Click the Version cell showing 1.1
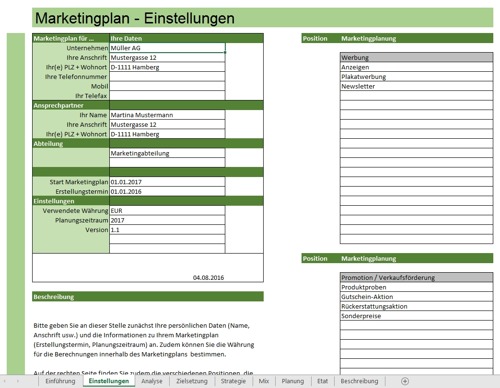The height and width of the screenshot is (388, 500). click(x=167, y=230)
